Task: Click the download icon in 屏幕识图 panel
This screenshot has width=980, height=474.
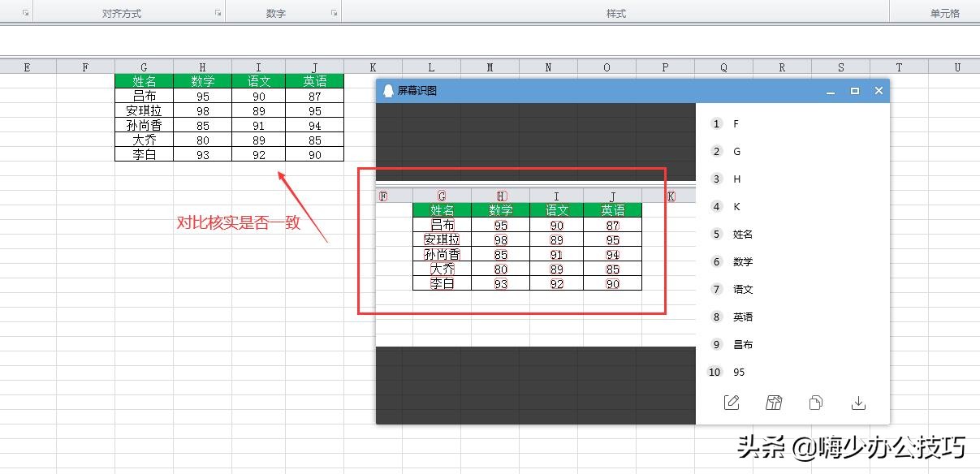Action: point(858,403)
